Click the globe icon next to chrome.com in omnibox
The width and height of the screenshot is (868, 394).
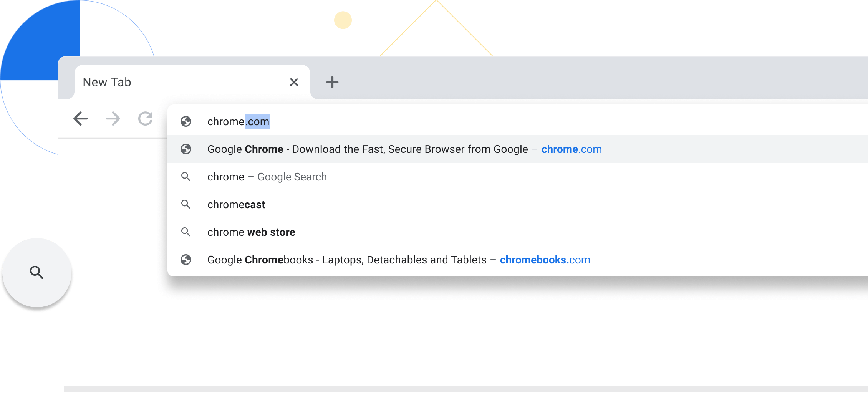click(186, 121)
